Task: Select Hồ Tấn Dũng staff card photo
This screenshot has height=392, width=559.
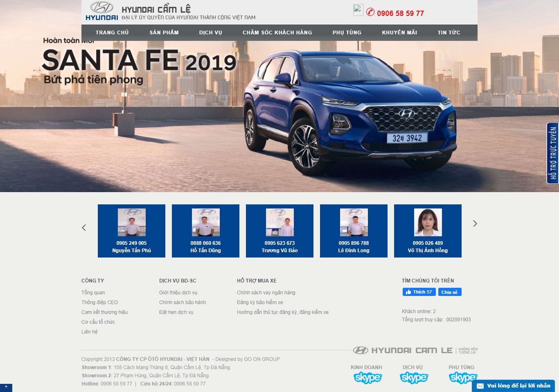Action: pyautogui.click(x=206, y=222)
